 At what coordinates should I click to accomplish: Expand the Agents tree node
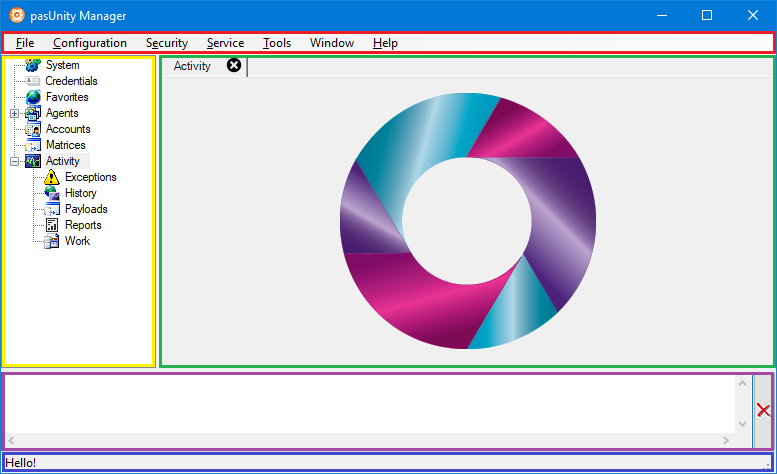(14, 113)
